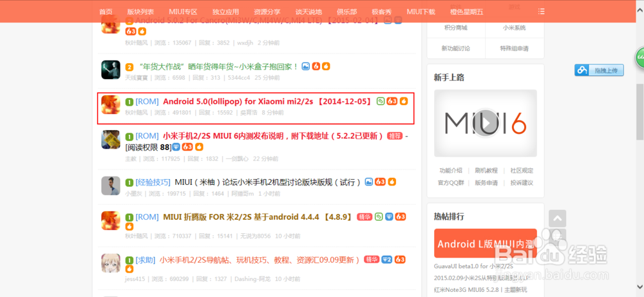Open 谈天说地 in the navigation bar
This screenshot has width=644, height=297.
309,12
